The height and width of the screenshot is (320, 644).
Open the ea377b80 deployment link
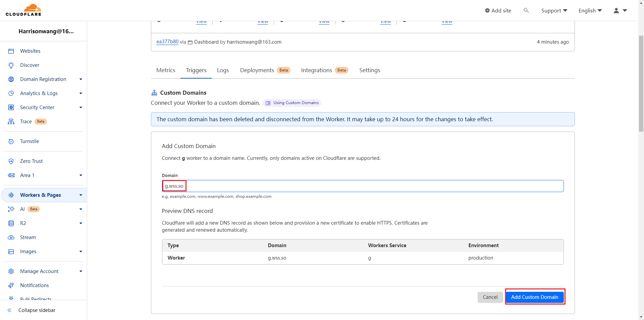167,42
